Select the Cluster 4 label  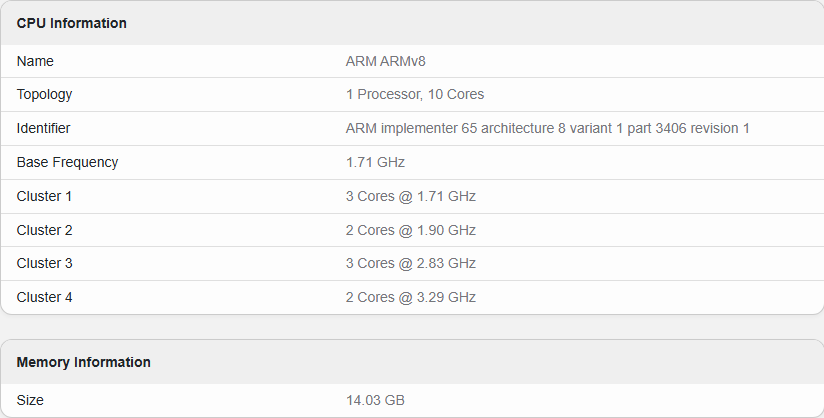[x=44, y=297]
